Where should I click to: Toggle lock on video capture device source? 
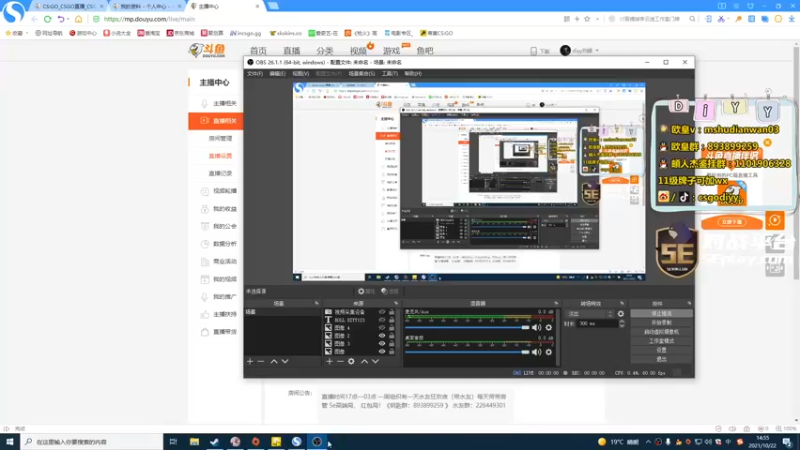coord(392,312)
